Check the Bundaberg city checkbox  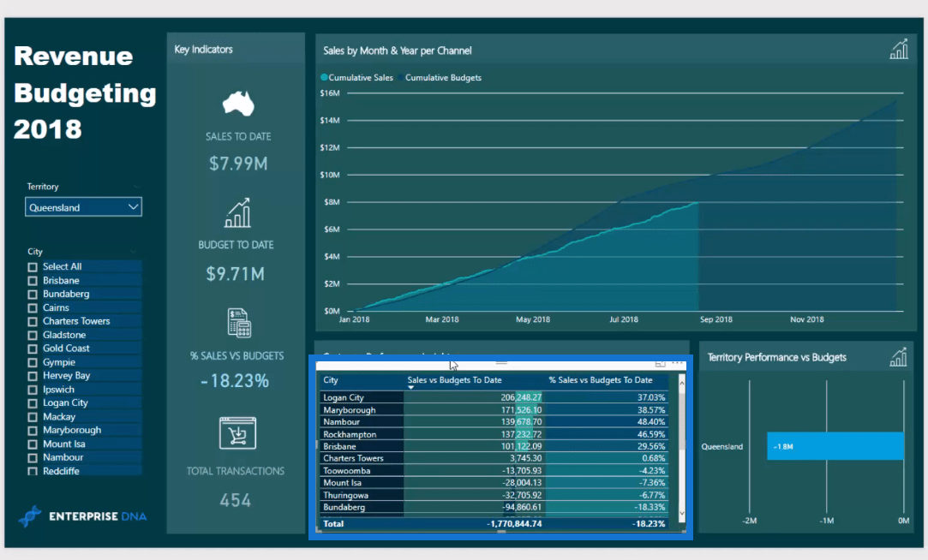[x=33, y=295]
